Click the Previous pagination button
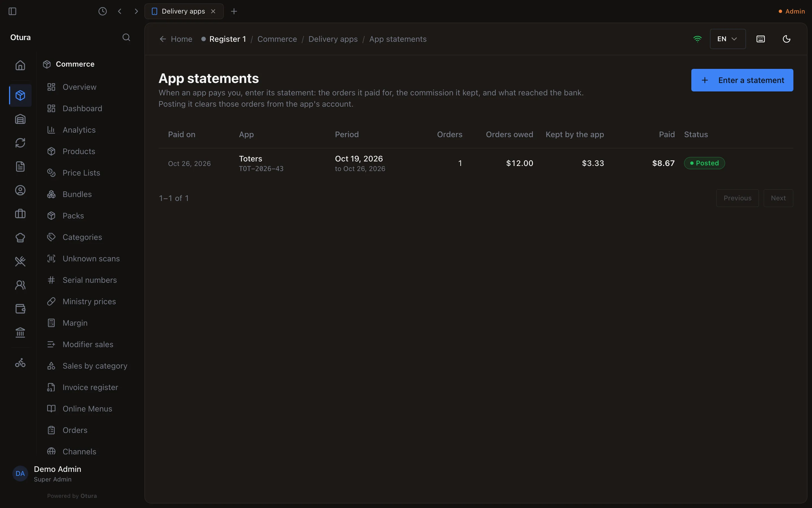The width and height of the screenshot is (812, 508). tap(737, 198)
